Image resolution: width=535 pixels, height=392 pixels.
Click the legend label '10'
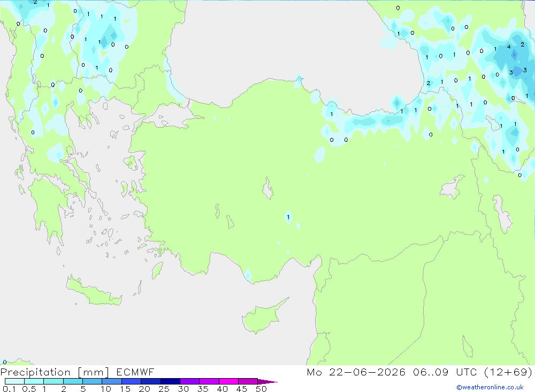click(106, 389)
